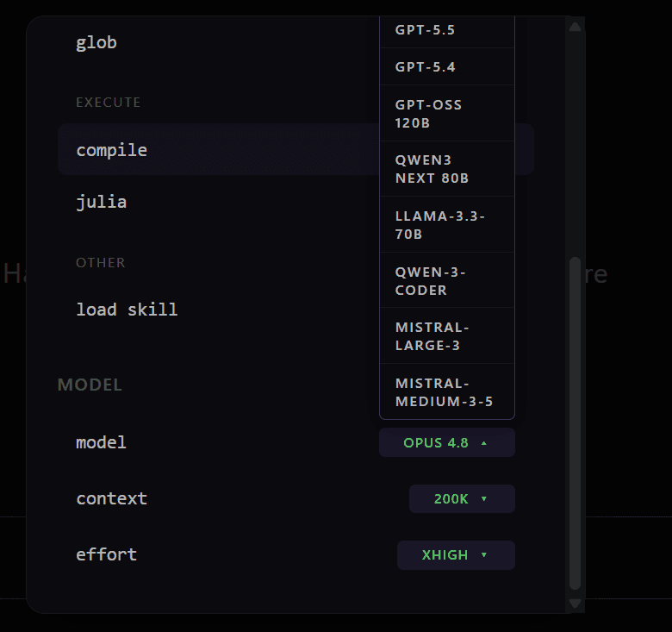Click the MODEL section heading

pyautogui.click(x=90, y=385)
